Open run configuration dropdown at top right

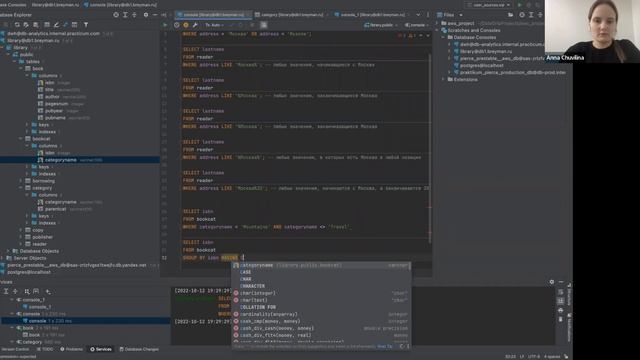click(x=489, y=5)
